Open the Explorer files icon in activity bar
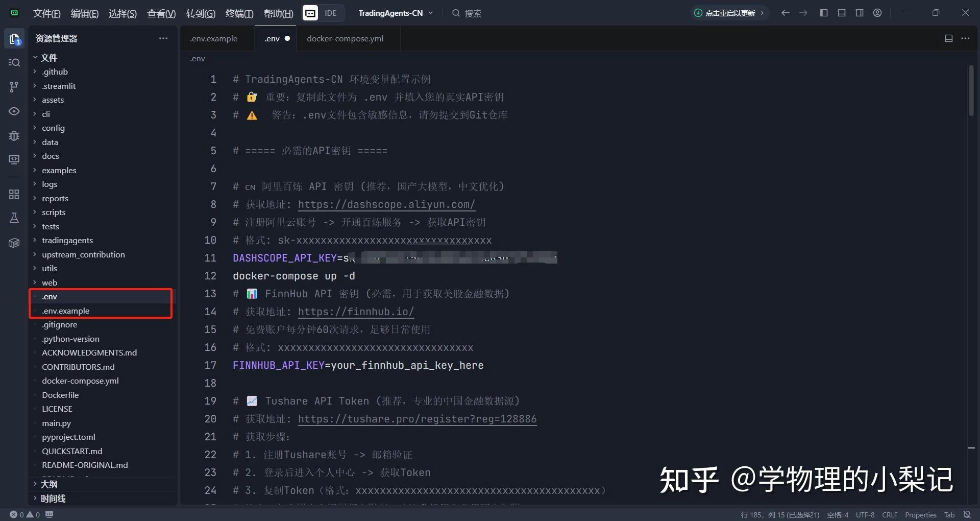Image resolution: width=980 pixels, height=521 pixels. [14, 39]
